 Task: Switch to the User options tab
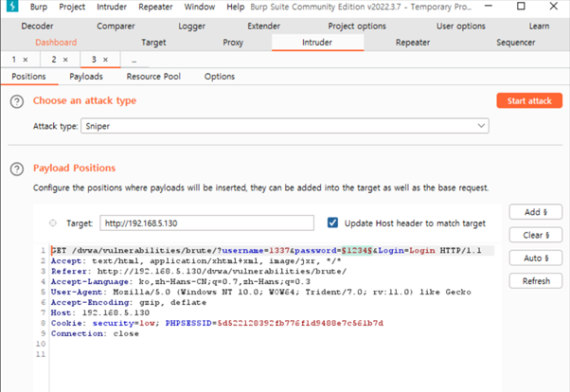click(461, 27)
